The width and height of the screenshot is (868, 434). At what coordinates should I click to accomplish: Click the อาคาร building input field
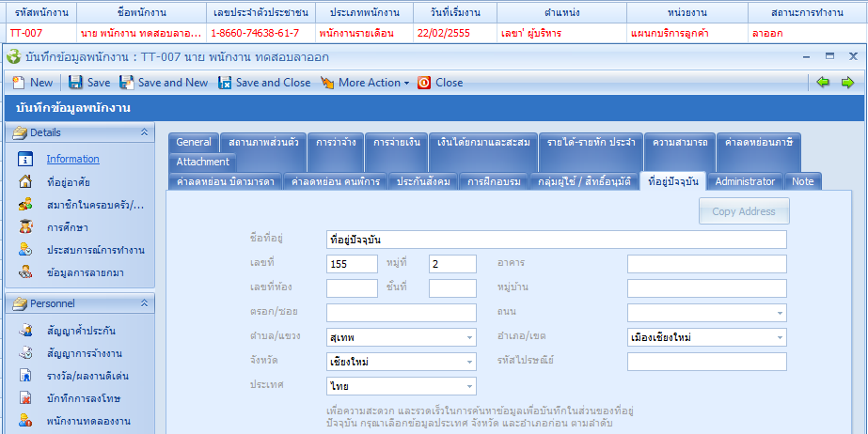click(x=707, y=264)
